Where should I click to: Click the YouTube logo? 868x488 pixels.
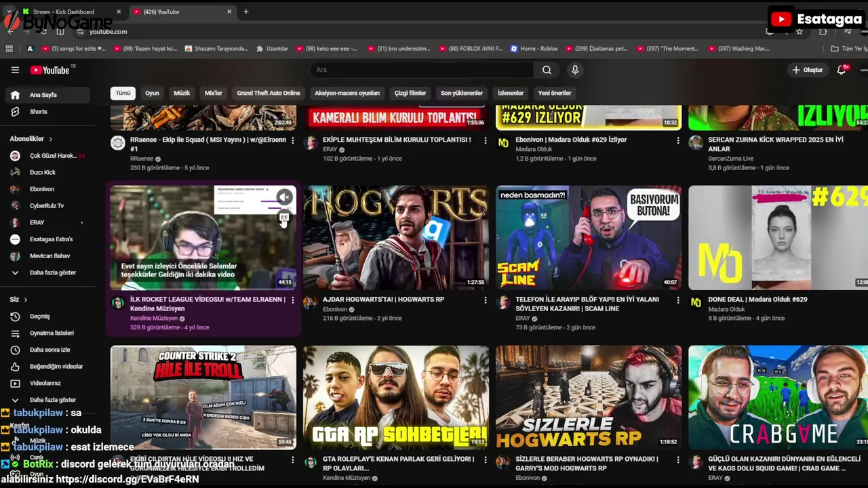52,70
